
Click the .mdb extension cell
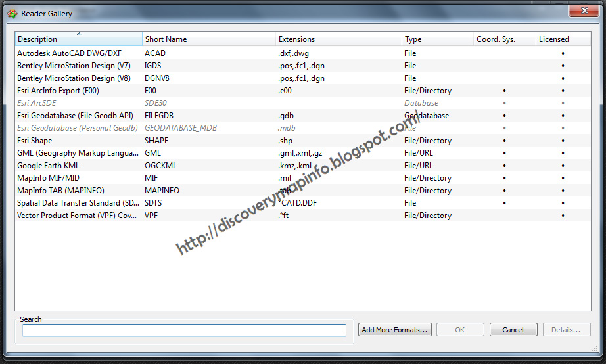pyautogui.click(x=287, y=128)
